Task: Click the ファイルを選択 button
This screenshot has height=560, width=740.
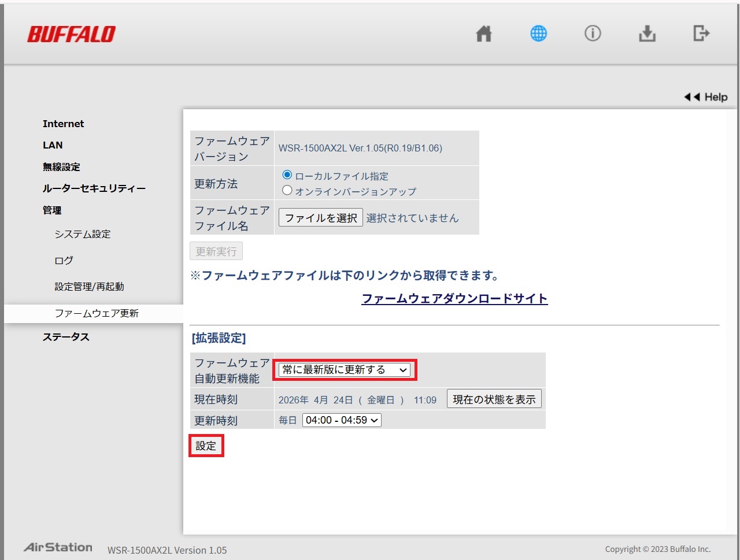Action: 321,218
